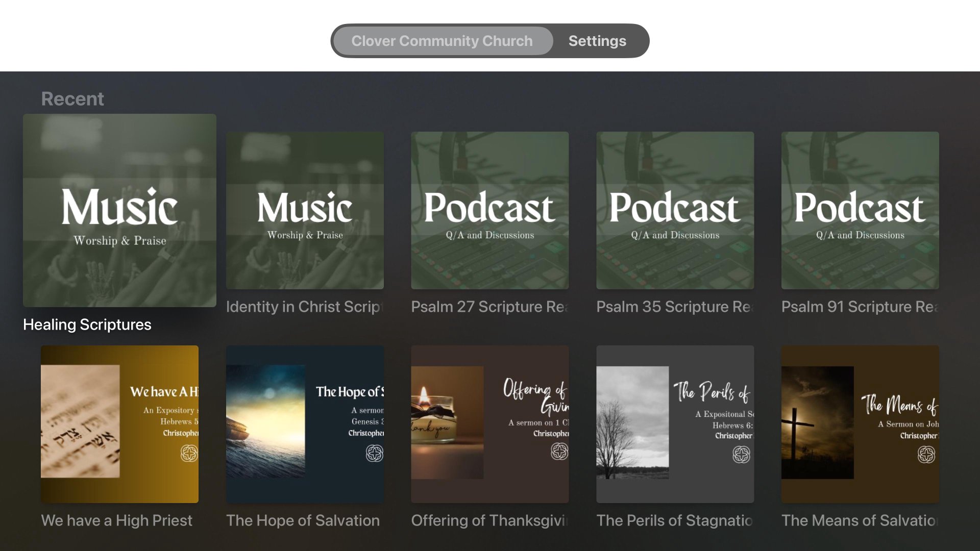Open The Perils of Stagnation sermon artwork
980x551 pixels.
pyautogui.click(x=675, y=423)
